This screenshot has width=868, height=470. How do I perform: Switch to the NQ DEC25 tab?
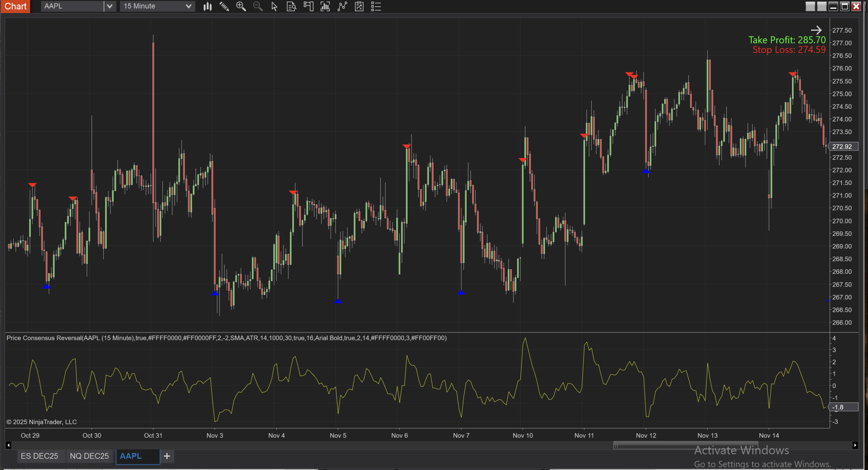89,456
